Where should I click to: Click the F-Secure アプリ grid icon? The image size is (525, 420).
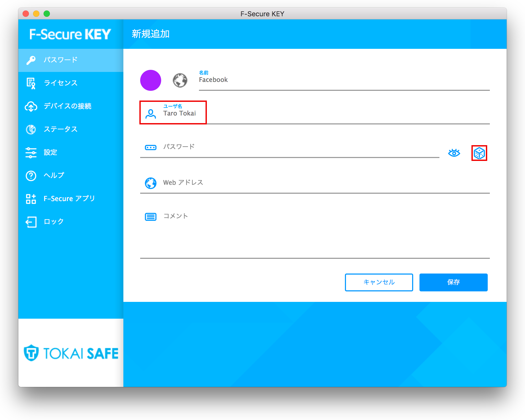(x=31, y=199)
